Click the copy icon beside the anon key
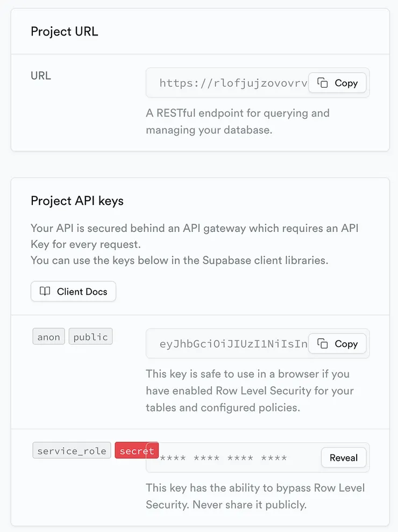 (x=323, y=344)
